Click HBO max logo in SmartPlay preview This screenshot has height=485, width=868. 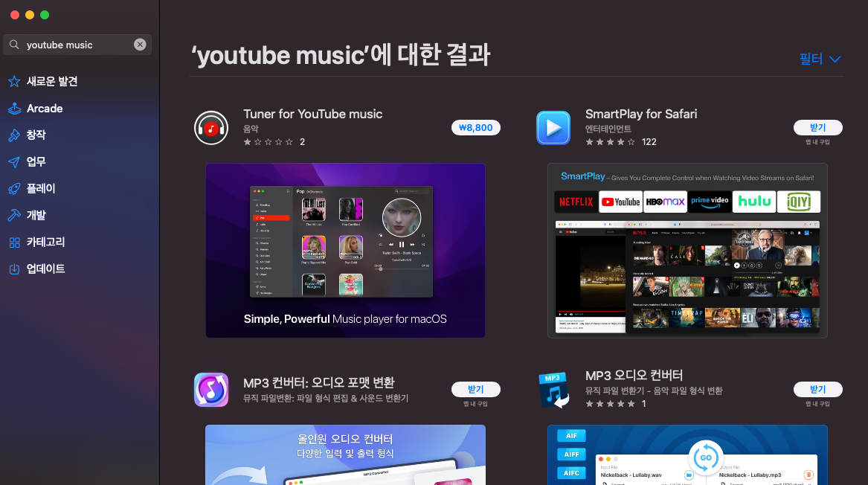665,202
